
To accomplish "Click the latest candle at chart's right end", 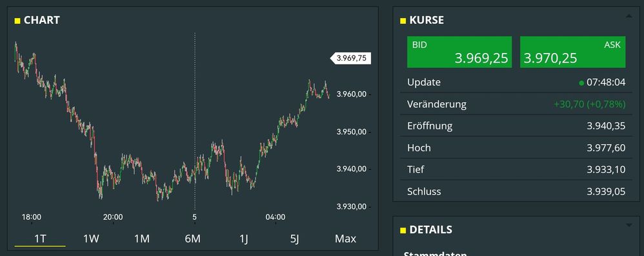I will [x=328, y=96].
